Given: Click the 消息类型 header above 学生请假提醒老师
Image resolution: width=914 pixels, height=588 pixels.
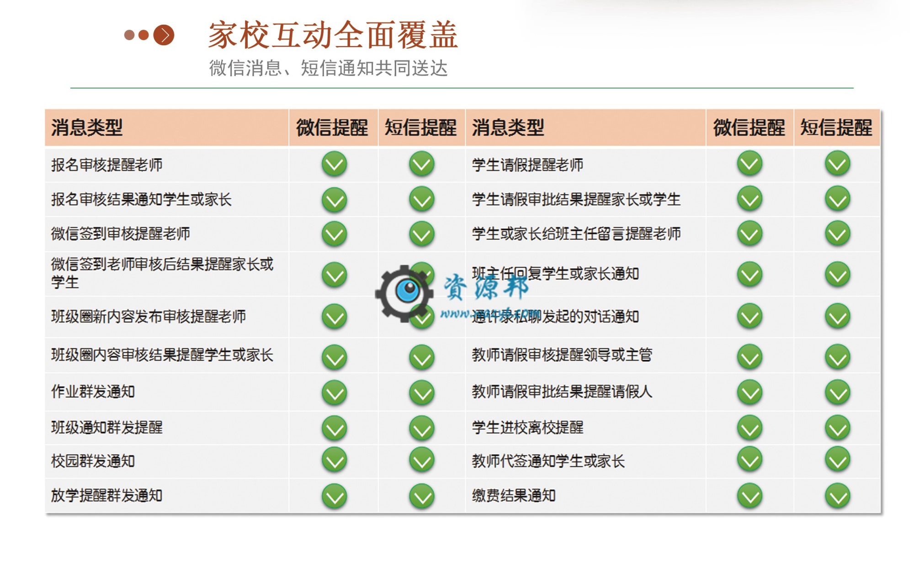Looking at the screenshot, I should point(508,127).
